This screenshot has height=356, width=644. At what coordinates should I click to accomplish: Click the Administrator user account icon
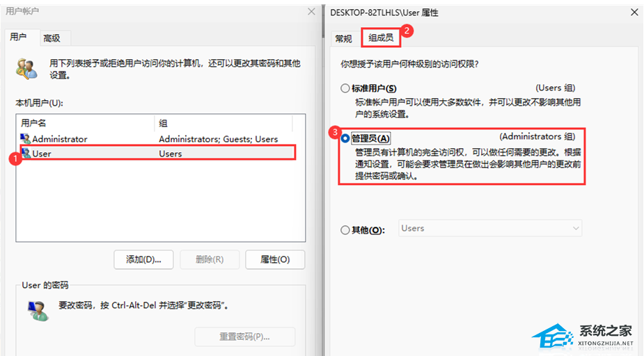click(x=26, y=138)
